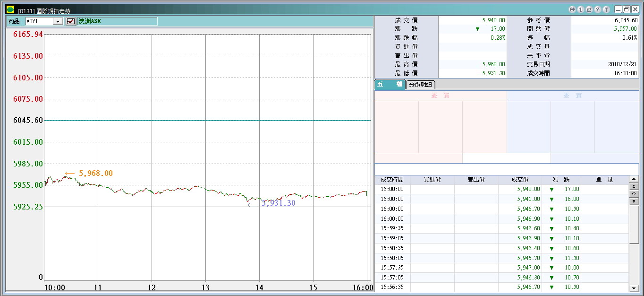Switch to the 五檔 tab
The image size is (644, 296).
coord(390,84)
